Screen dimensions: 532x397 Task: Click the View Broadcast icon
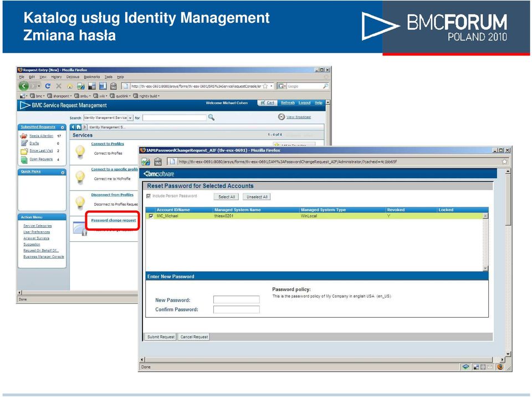click(282, 117)
